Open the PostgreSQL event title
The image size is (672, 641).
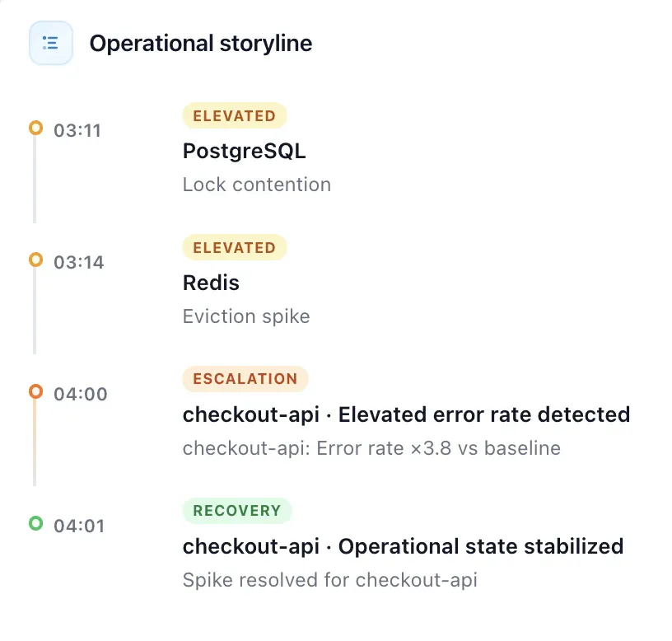(x=245, y=152)
